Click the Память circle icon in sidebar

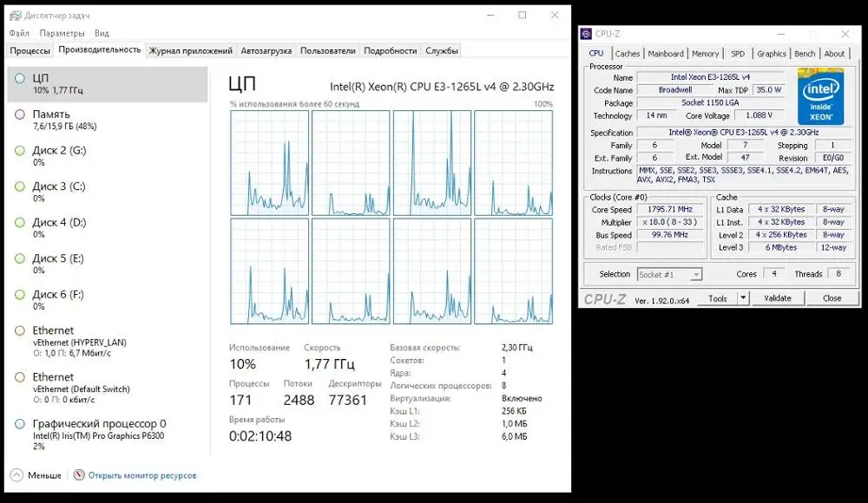point(20,114)
